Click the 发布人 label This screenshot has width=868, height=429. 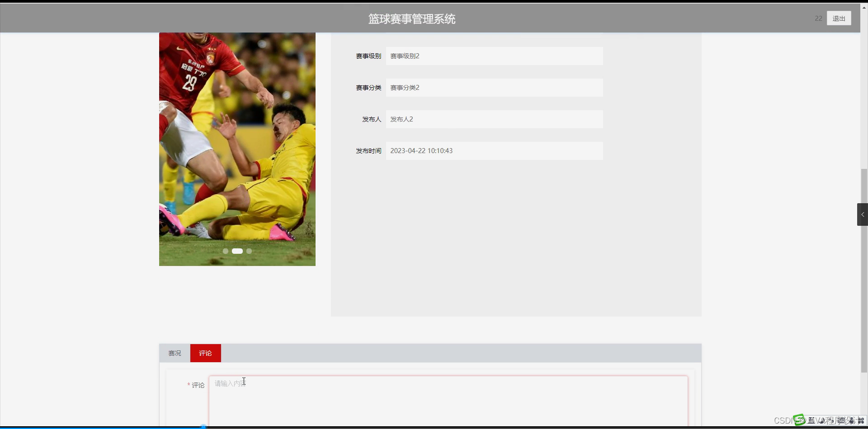coord(372,119)
